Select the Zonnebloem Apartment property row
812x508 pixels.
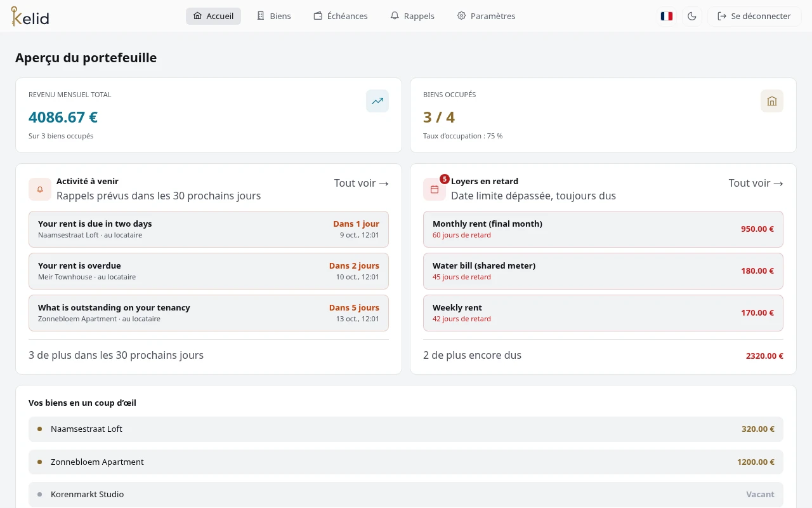(406, 462)
